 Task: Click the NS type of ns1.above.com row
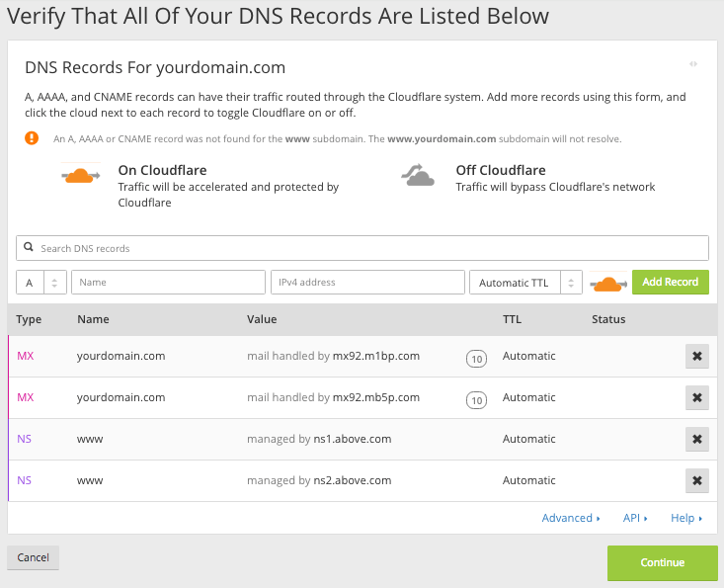[24, 439]
